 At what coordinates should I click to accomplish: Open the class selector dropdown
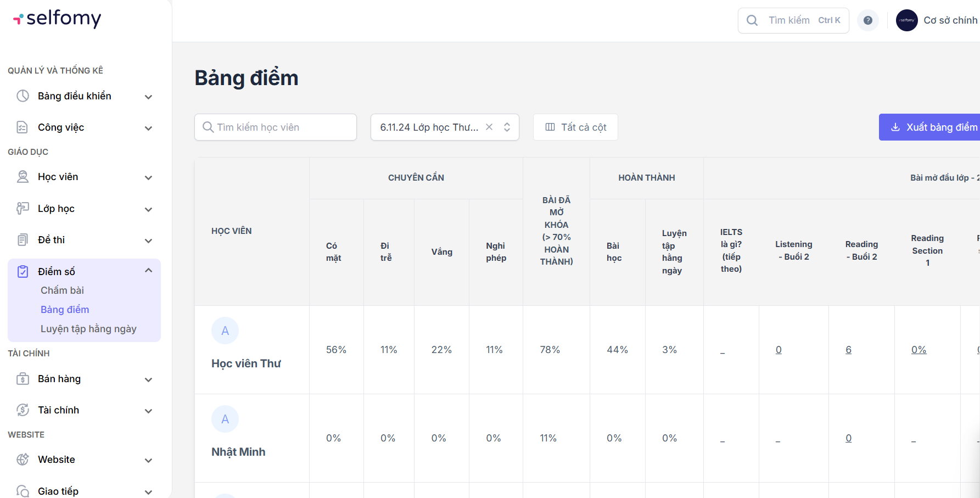click(507, 127)
